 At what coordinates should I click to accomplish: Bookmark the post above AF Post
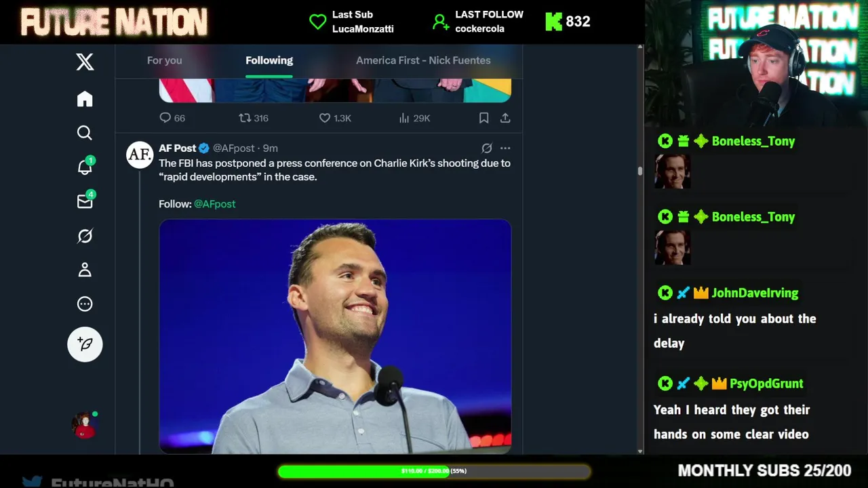pyautogui.click(x=484, y=118)
